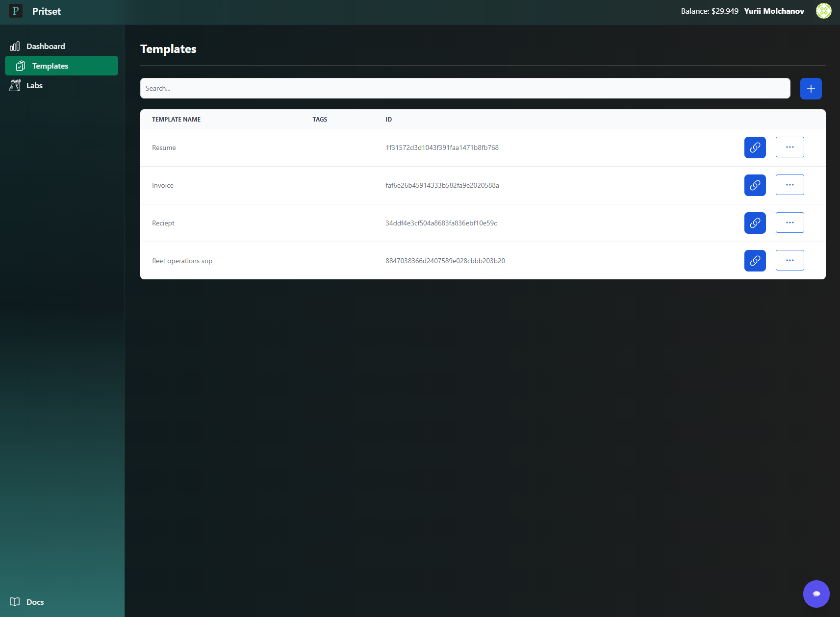Go to Dashboard in sidebar

pyautogui.click(x=45, y=46)
